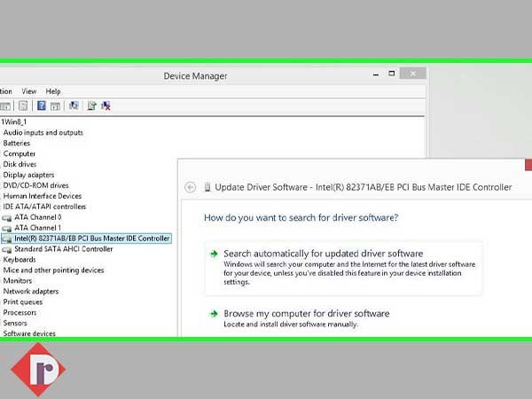The width and height of the screenshot is (532, 399).
Task: Select Audio inputs and outputs category
Action: 43,133
